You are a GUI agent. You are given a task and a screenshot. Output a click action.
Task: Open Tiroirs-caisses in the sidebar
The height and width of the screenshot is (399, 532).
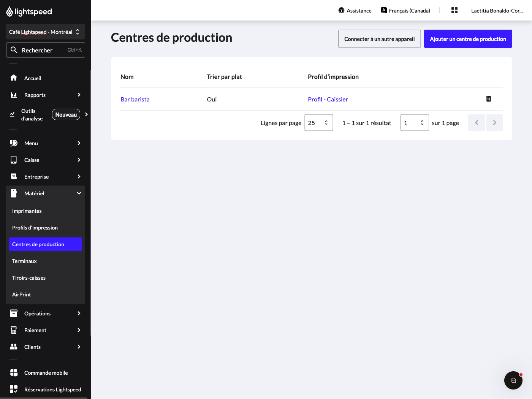(46, 278)
